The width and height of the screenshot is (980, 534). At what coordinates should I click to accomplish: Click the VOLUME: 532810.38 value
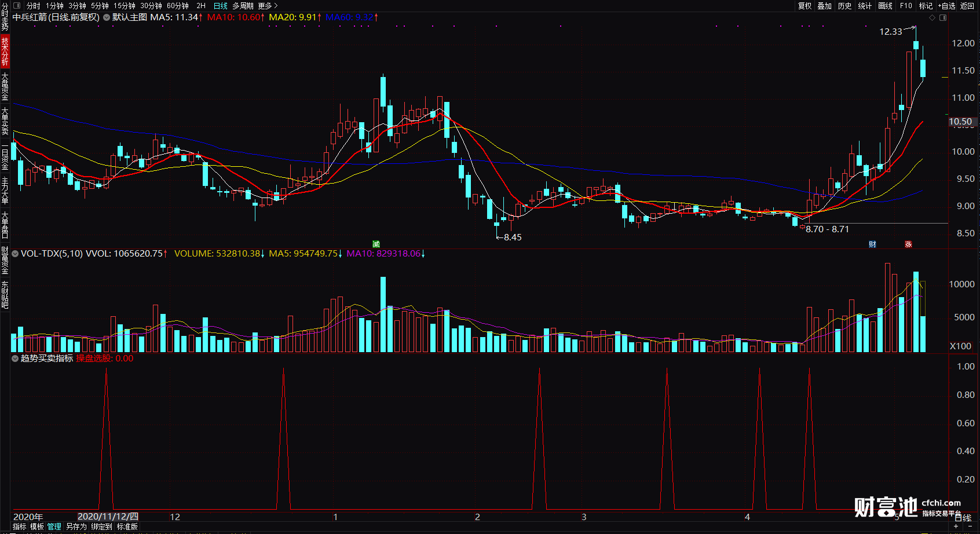(x=220, y=254)
